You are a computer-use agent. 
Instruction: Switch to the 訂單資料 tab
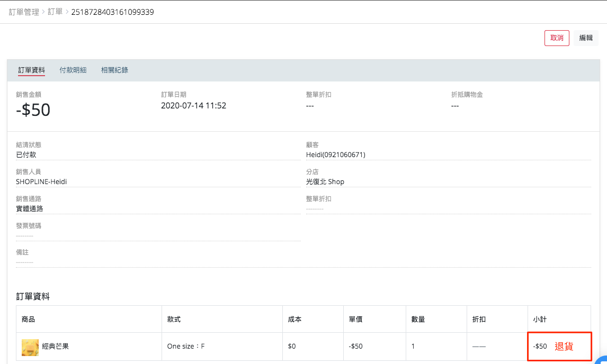click(31, 70)
